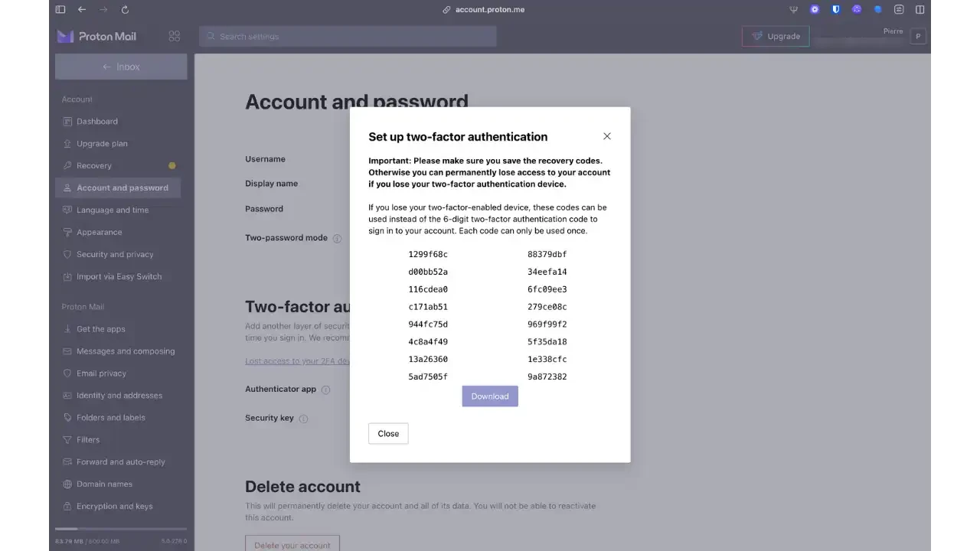The width and height of the screenshot is (980, 551).
Task: Open the Recovery settings section
Action: (x=94, y=165)
